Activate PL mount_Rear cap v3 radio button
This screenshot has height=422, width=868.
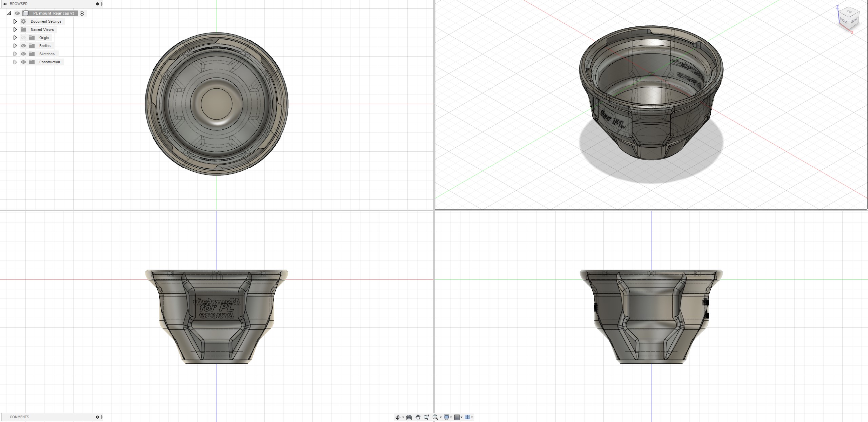(x=82, y=13)
